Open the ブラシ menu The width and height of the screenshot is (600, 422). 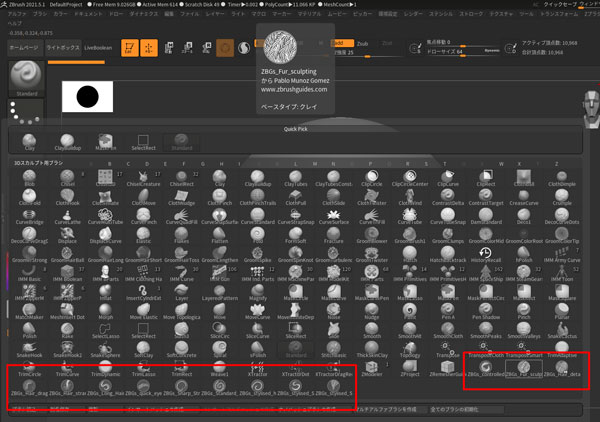pyautogui.click(x=40, y=14)
